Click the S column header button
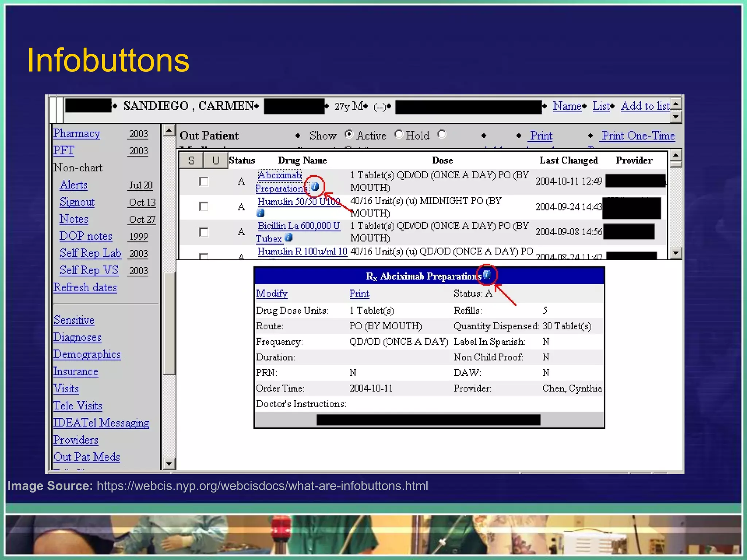The image size is (747, 560). 191,160
